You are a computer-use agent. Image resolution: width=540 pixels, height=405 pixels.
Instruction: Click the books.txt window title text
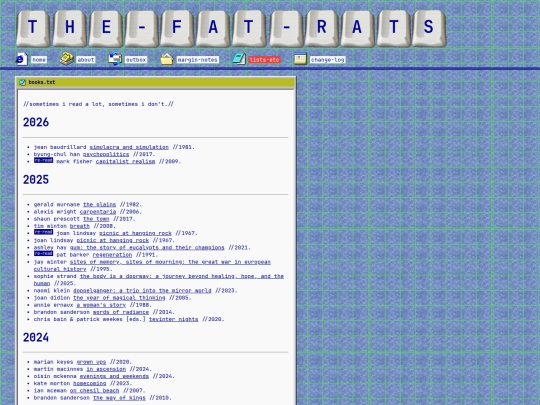pyautogui.click(x=42, y=82)
